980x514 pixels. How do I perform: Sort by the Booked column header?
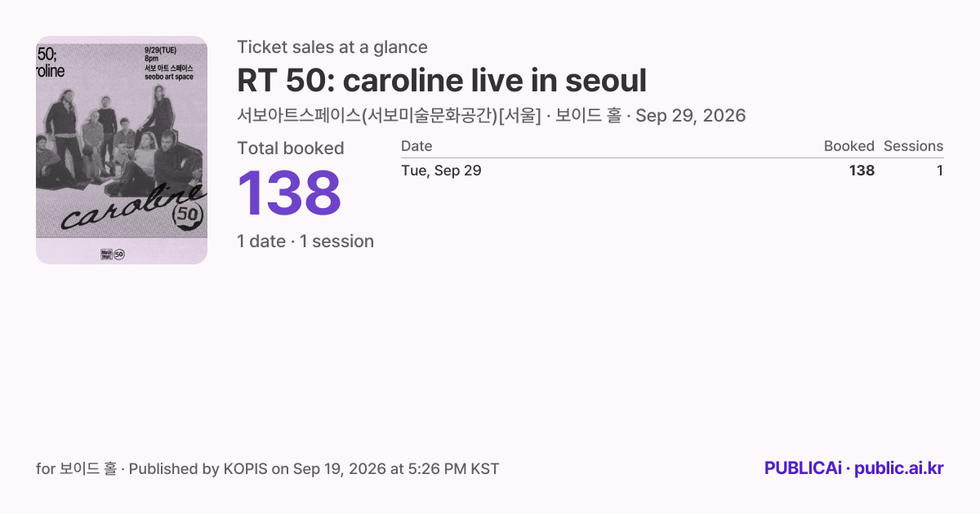point(849,146)
